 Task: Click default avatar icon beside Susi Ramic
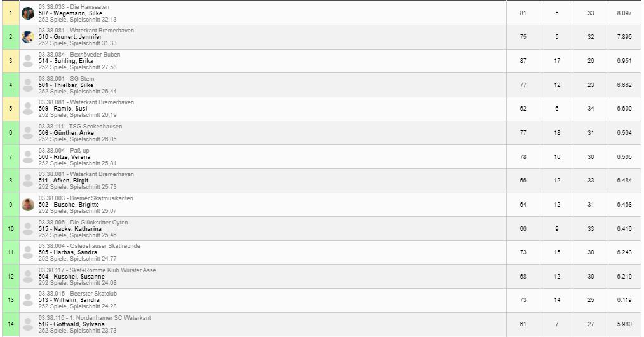28,109
